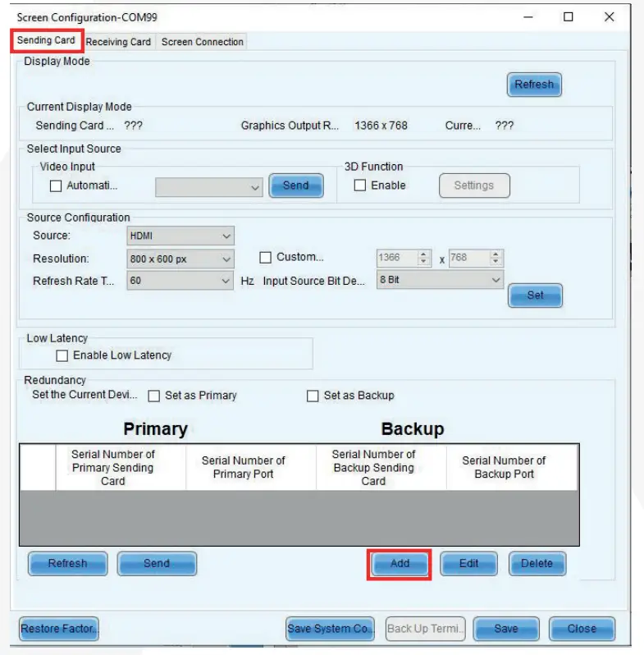The image size is (644, 655).
Task: Click Restore Factory settings button
Action: tap(59, 629)
